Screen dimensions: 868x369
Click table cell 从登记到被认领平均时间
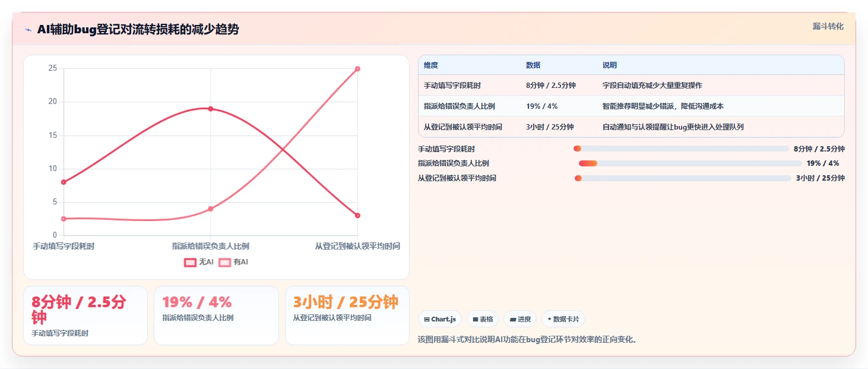pos(463,127)
